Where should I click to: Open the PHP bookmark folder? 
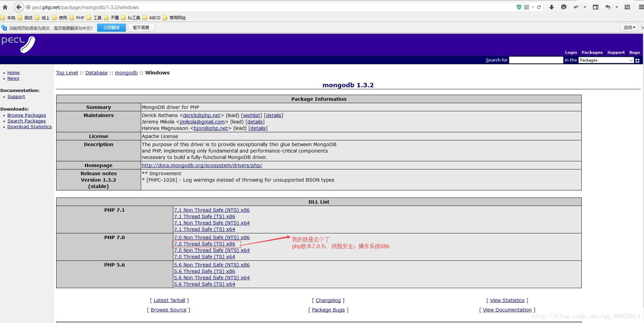77,18
